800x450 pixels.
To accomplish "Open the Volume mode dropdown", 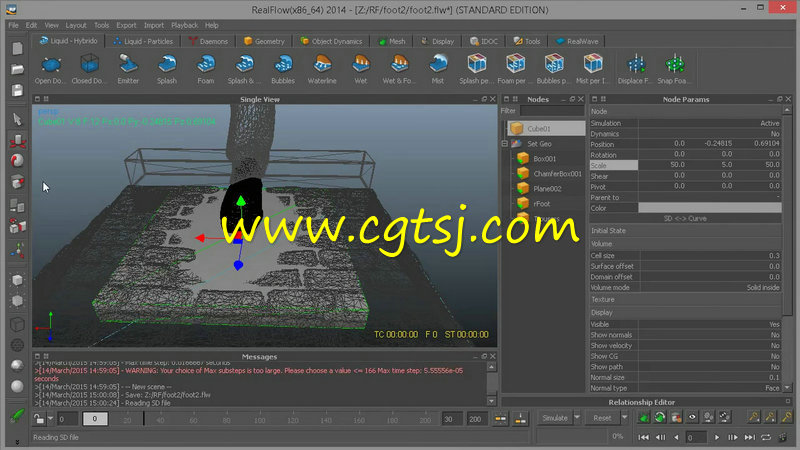I will [710, 288].
